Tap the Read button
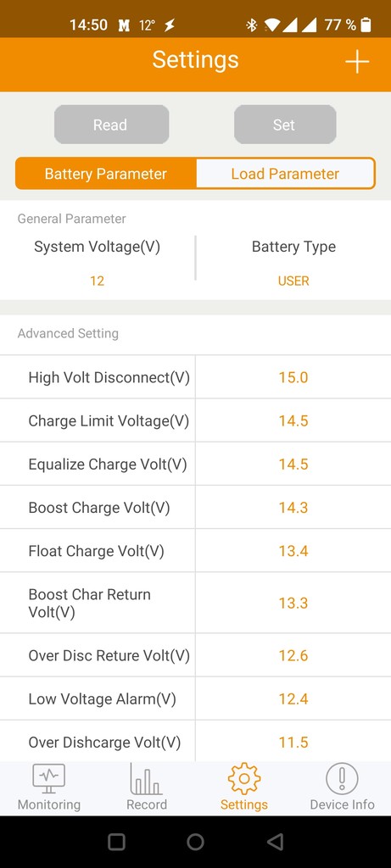The height and width of the screenshot is (868, 391). (111, 125)
